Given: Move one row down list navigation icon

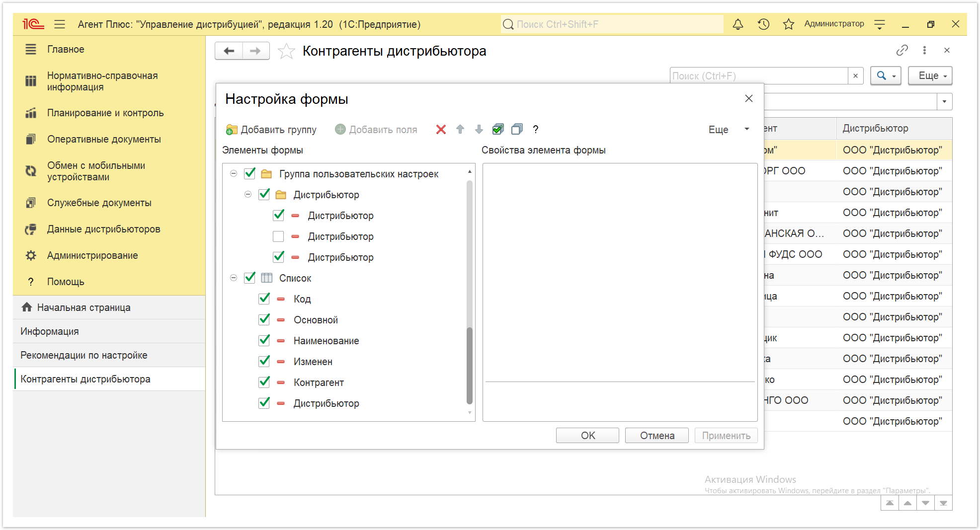Looking at the screenshot, I should coord(925,503).
